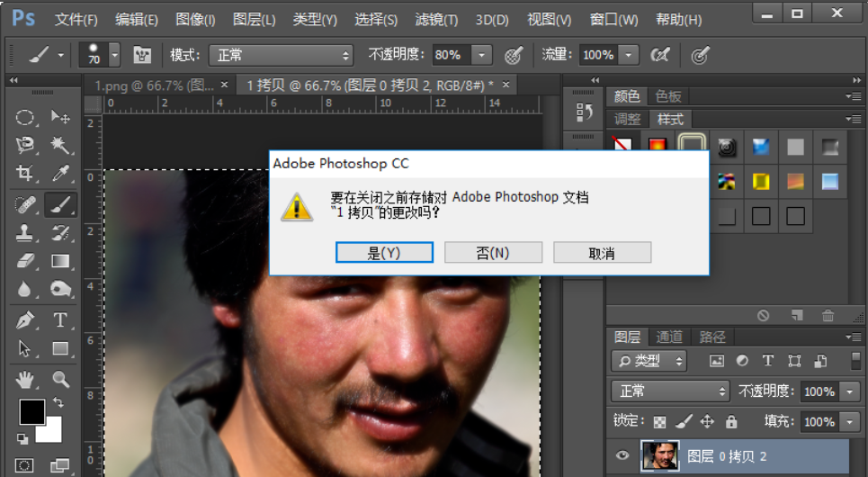This screenshot has height=477, width=868.
Task: Open the 文件(F) menu
Action: coord(76,20)
